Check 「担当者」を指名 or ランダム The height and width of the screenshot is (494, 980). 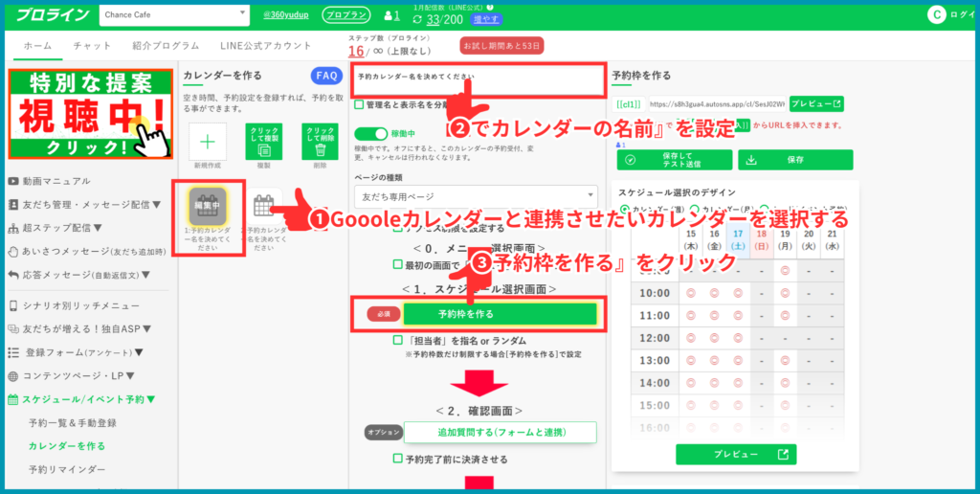[397, 341]
